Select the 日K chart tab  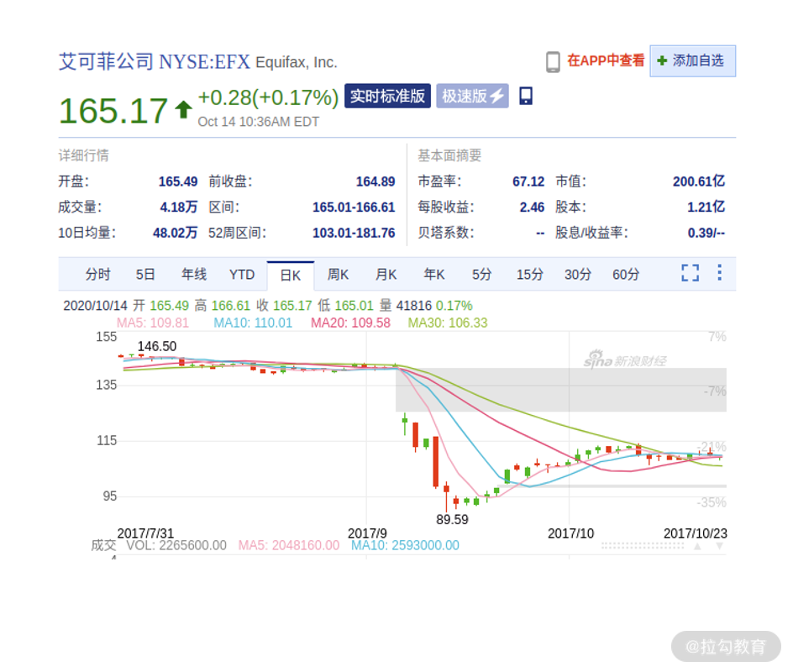[x=291, y=276]
